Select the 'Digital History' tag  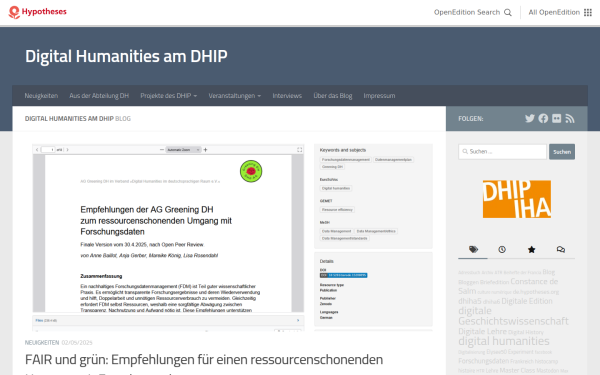[526, 332]
